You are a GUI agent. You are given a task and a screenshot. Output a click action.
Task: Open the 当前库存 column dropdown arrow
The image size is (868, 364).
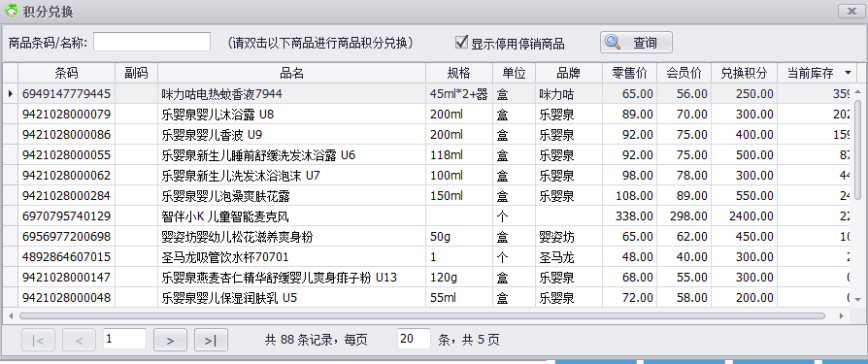tap(848, 73)
